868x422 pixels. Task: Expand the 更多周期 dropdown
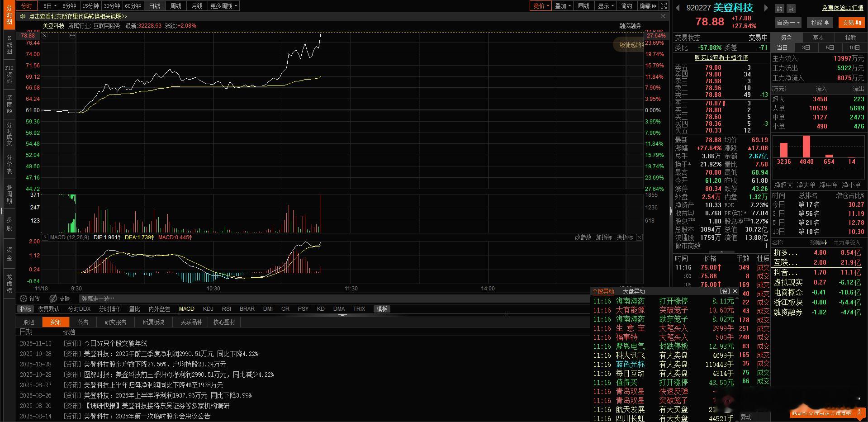[223, 6]
